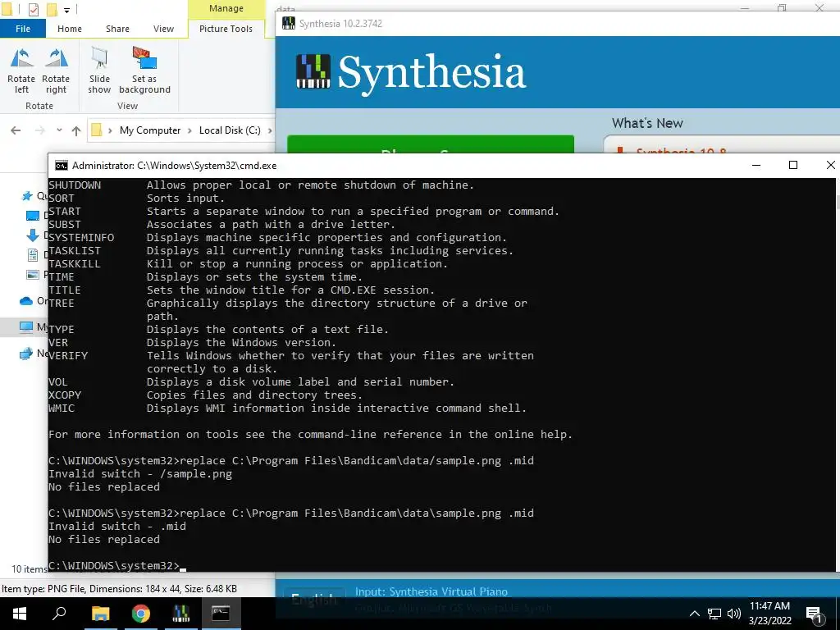Go back in File Explorer
This screenshot has height=630, width=840.
point(16,130)
